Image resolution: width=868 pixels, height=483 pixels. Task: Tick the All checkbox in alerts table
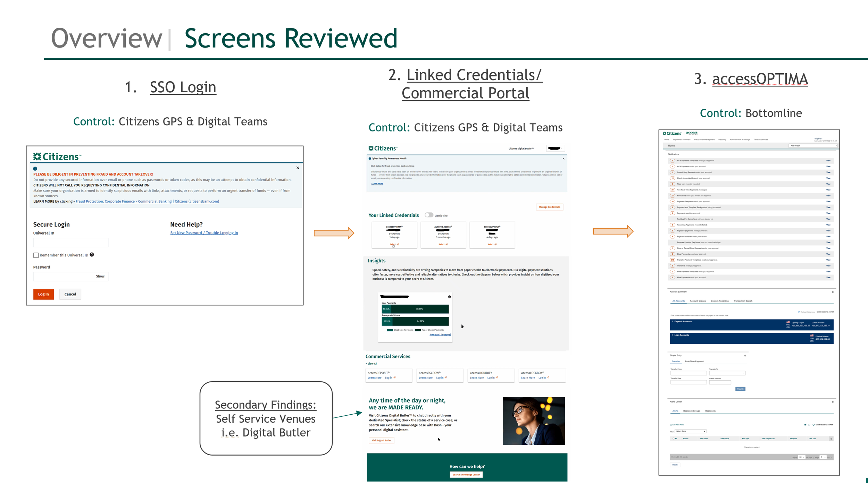click(x=673, y=439)
